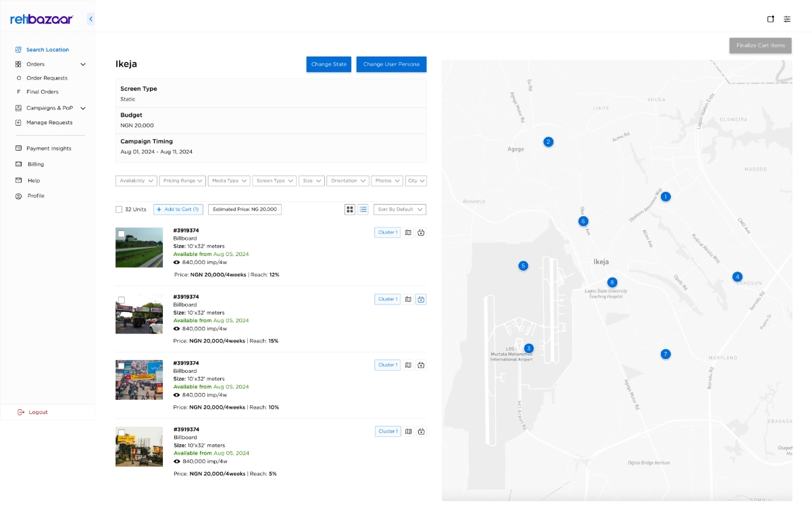Add the 12% reach billboard to basket
812x520 pixels.
tap(421, 232)
